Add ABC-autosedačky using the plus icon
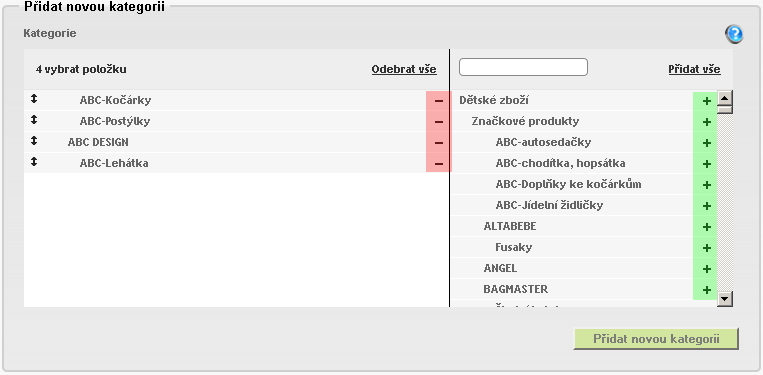Screen dimensions: 763x375 pos(707,143)
